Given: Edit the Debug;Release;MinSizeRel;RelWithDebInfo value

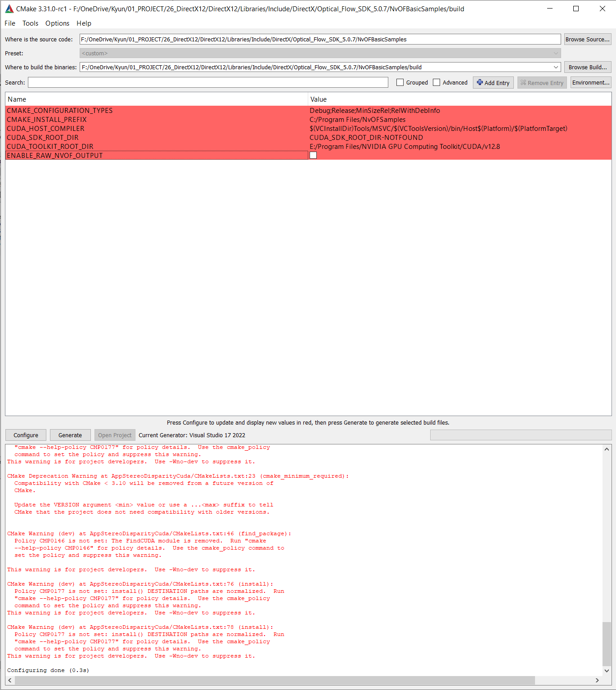Looking at the screenshot, I should pos(459,110).
